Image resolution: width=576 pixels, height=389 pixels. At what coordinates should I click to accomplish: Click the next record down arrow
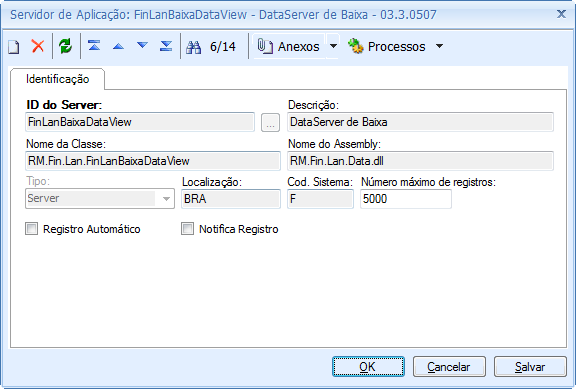click(143, 46)
